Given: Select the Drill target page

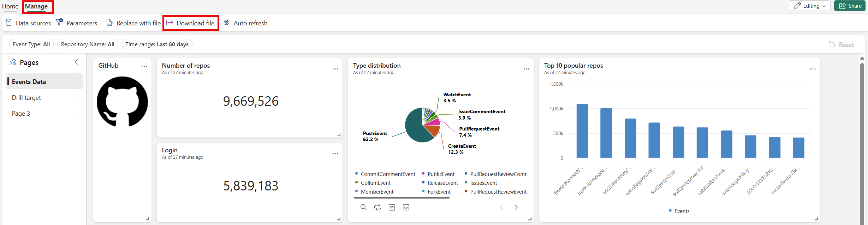Looking at the screenshot, I should tap(26, 98).
